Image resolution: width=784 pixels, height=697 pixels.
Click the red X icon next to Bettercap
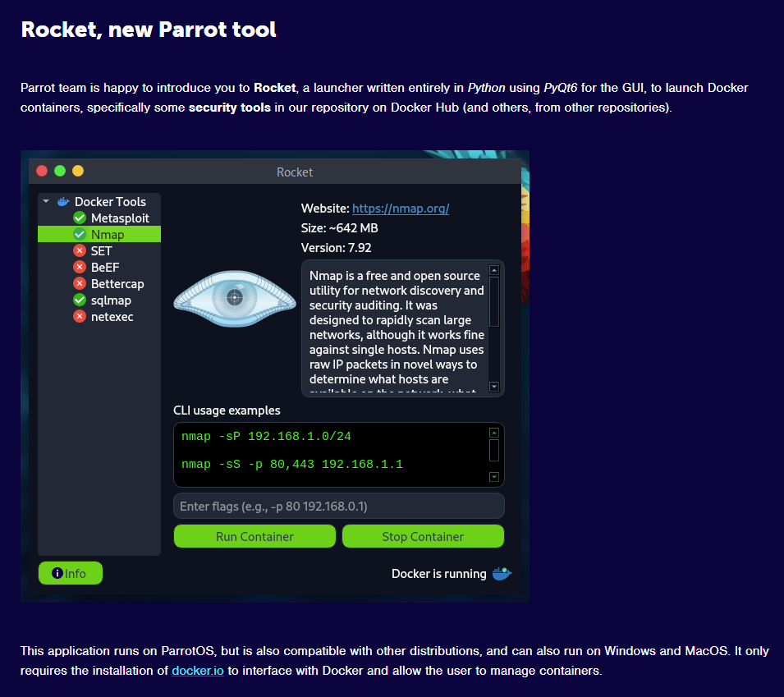[80, 283]
